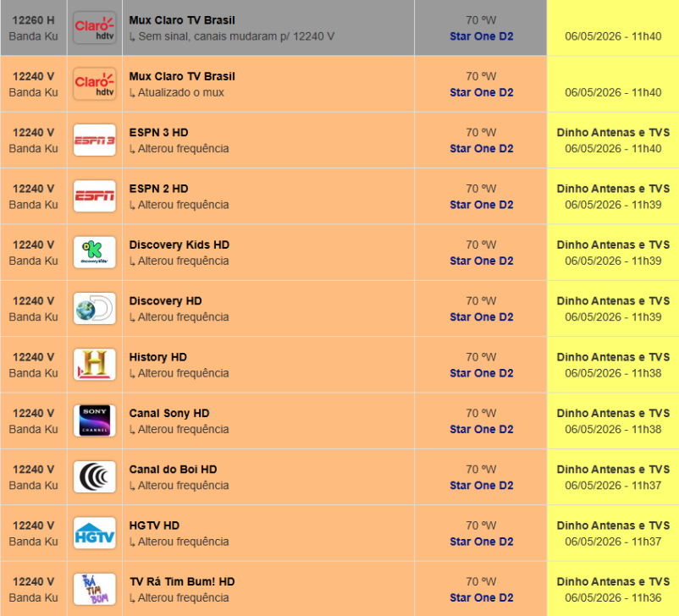
Task: Select the Discovery HD title text
Action: coord(165,301)
